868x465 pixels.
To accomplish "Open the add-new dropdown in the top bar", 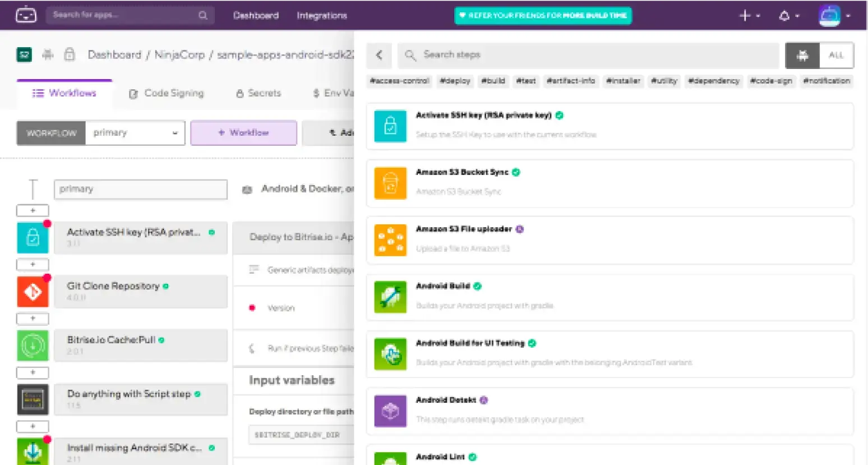I will [749, 15].
